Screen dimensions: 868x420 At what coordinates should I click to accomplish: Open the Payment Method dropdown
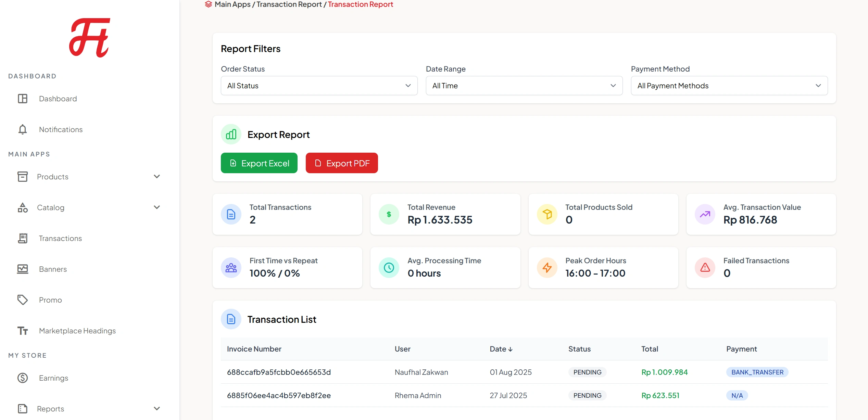729,86
